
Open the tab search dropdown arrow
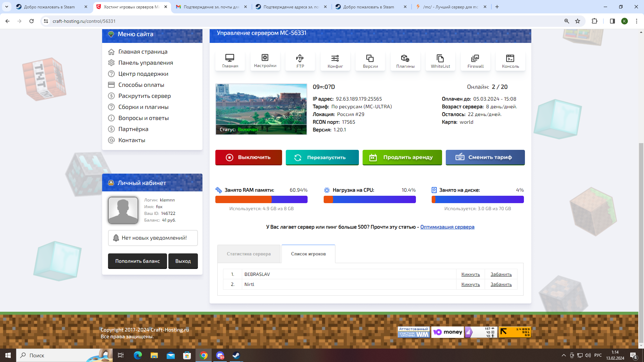(x=7, y=7)
